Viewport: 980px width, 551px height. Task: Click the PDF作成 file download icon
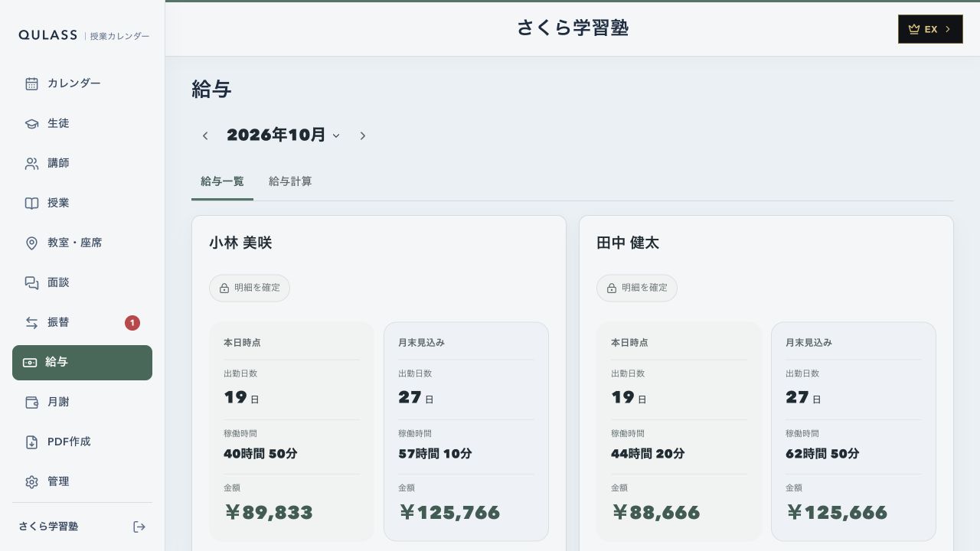tap(31, 442)
